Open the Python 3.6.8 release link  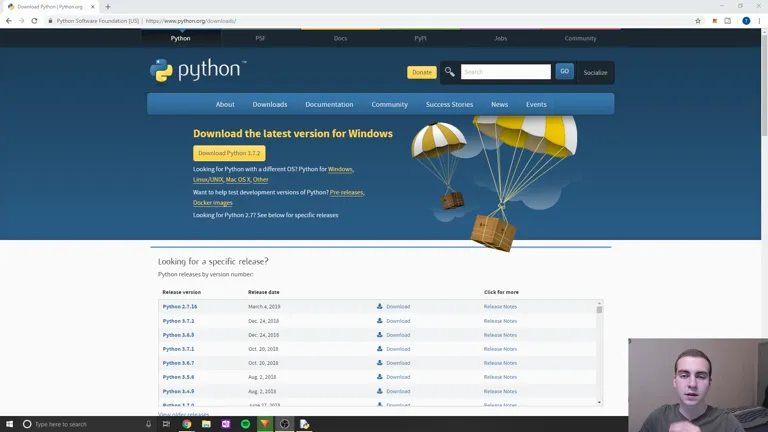pyautogui.click(x=178, y=335)
